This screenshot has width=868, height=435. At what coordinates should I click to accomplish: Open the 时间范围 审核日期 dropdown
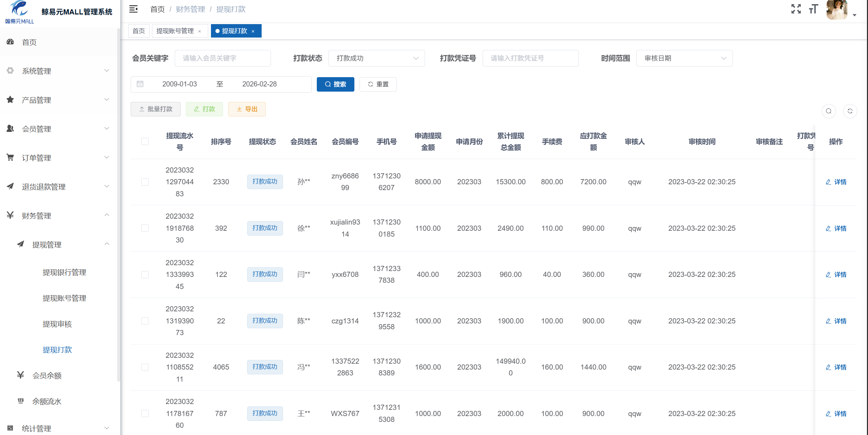point(684,58)
